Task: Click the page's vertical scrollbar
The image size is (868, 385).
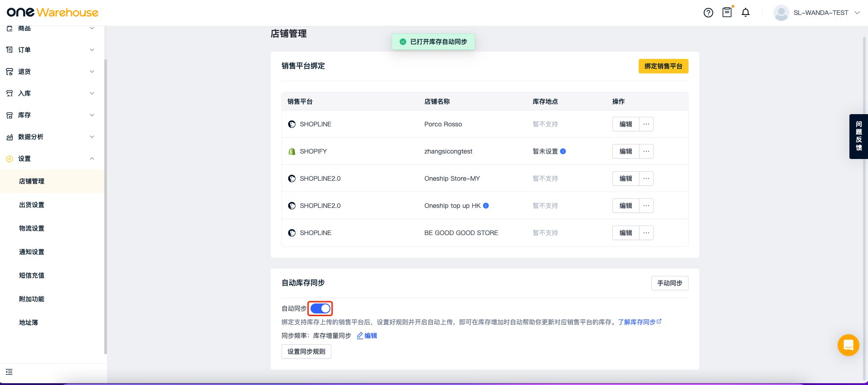Action: point(864,208)
